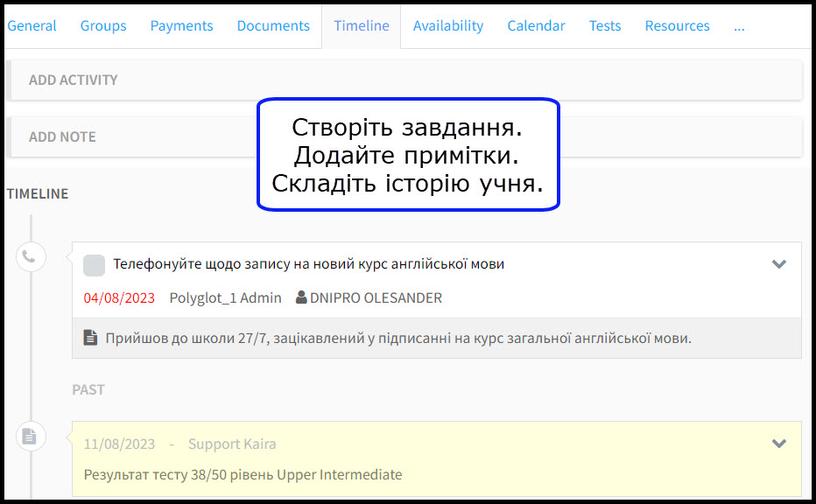Open DNIPRO OLESANDER contact name
816x504 pixels.
point(376,298)
